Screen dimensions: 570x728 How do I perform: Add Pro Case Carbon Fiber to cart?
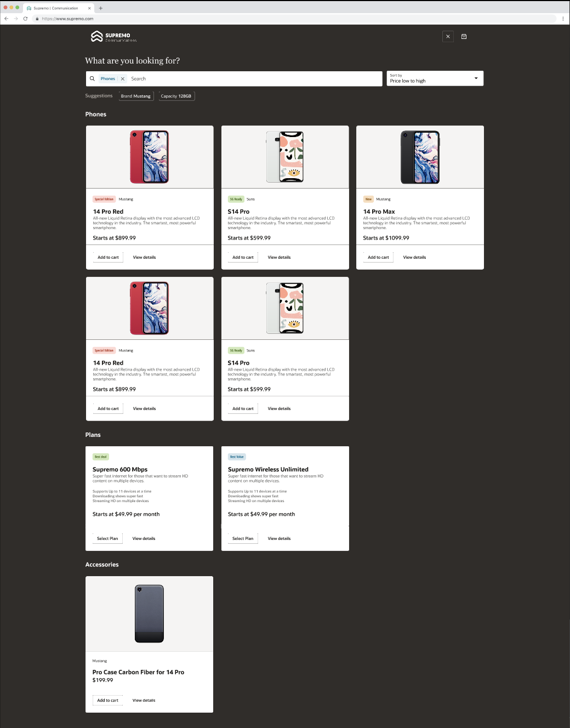coord(107,700)
